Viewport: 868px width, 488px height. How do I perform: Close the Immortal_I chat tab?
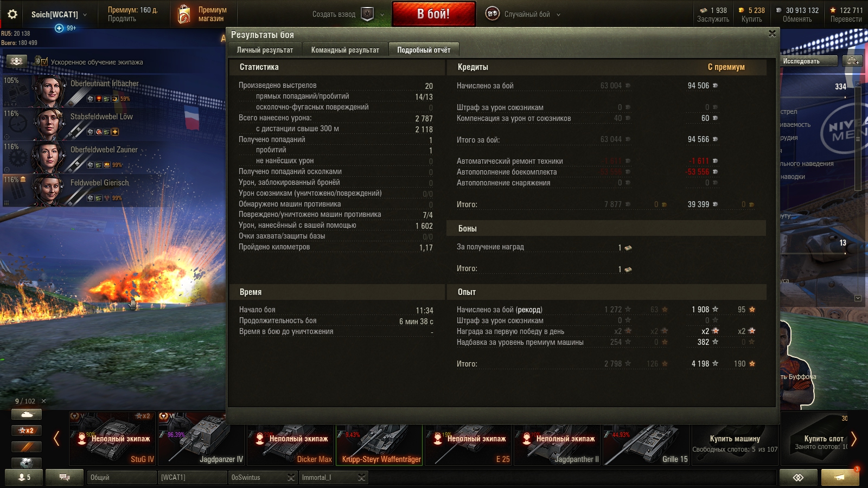pos(361,477)
